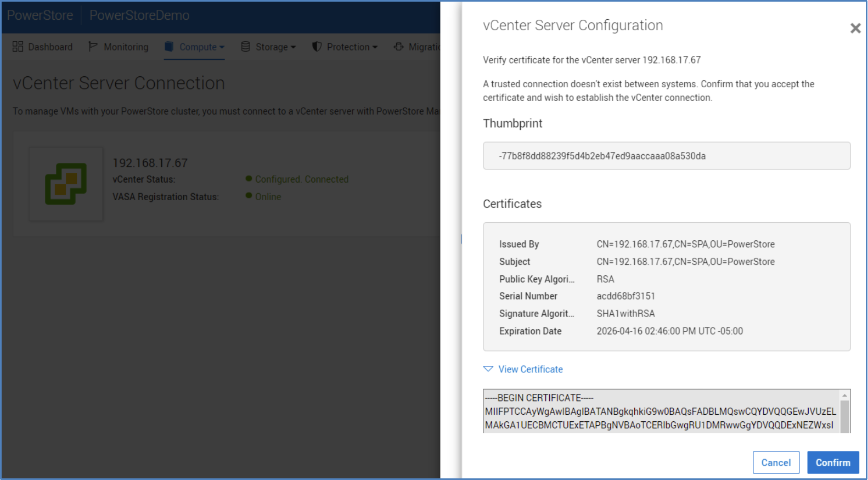868x480 pixels.
Task: Click the Thumbprint value field
Action: point(667,156)
